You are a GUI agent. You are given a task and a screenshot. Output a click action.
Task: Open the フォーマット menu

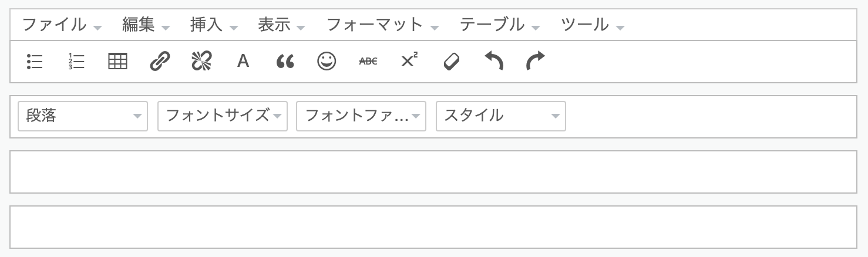pyautogui.click(x=382, y=25)
